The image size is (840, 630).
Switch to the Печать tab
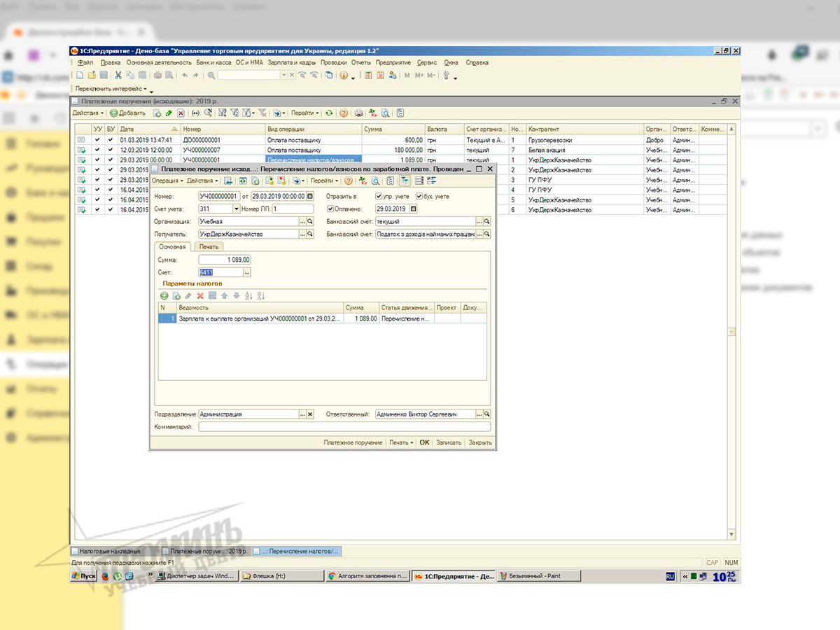coord(209,246)
